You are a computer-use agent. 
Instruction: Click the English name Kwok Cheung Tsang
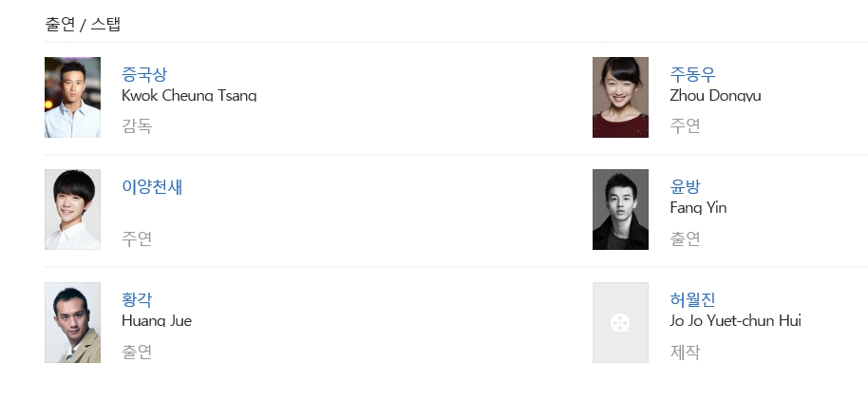click(189, 95)
